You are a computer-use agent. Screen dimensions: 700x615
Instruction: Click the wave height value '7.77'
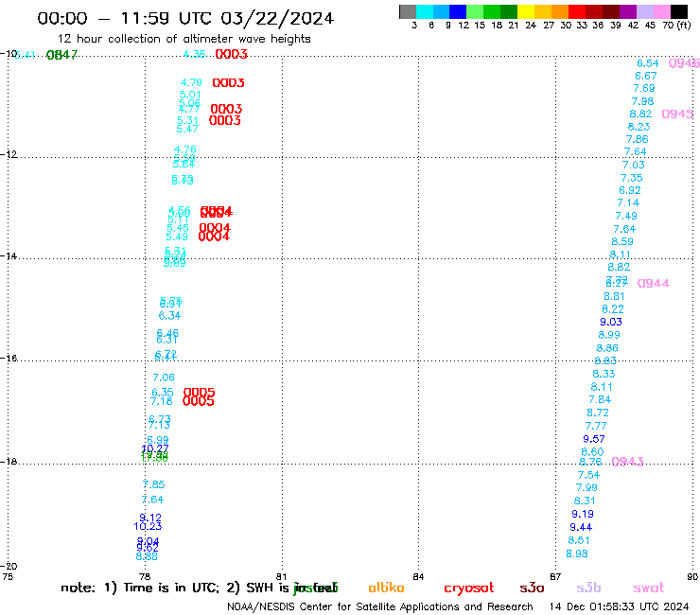[x=596, y=426]
